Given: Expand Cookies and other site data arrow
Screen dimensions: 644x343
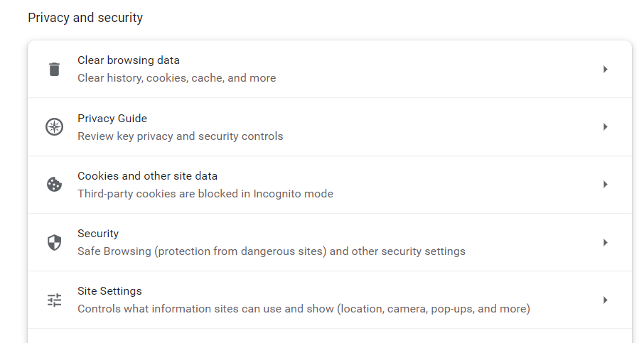Looking at the screenshot, I should 605,185.
